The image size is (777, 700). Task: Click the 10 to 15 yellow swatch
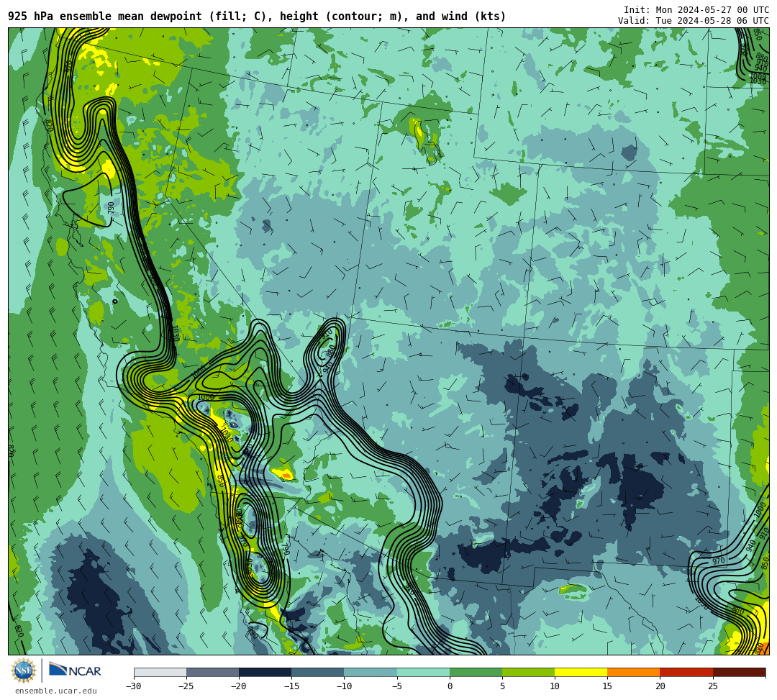click(x=581, y=673)
